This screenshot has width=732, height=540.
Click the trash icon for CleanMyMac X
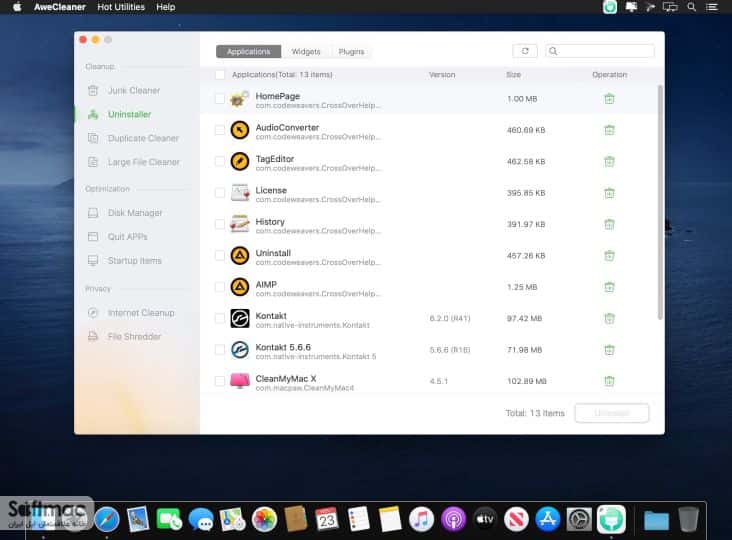coord(609,381)
